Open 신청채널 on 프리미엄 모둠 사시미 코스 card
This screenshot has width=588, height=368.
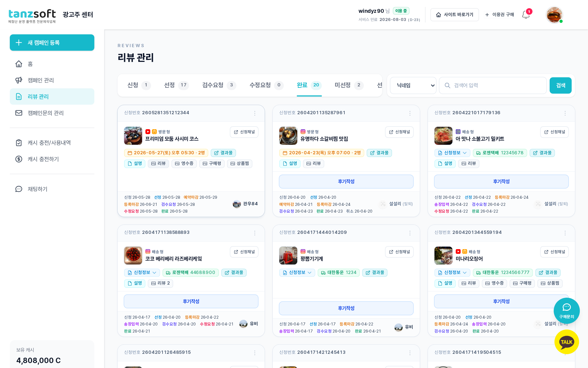244,132
